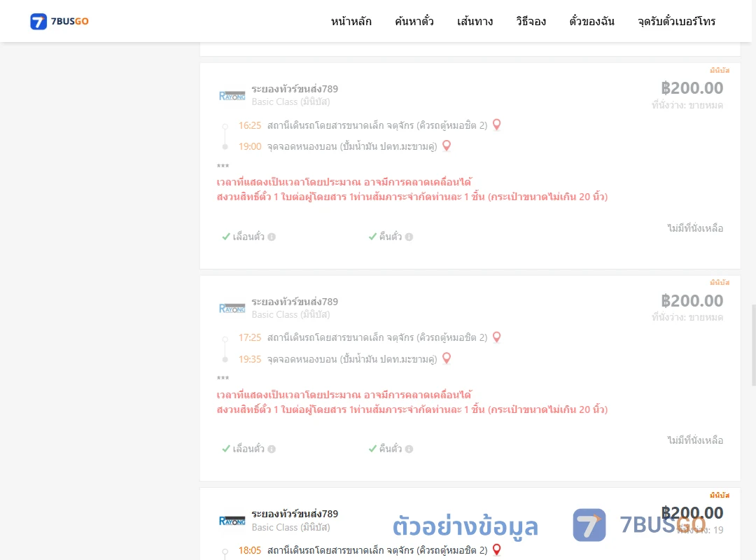Open the วิธีจอง menu item
Image resolution: width=756 pixels, height=560 pixels.
click(531, 21)
